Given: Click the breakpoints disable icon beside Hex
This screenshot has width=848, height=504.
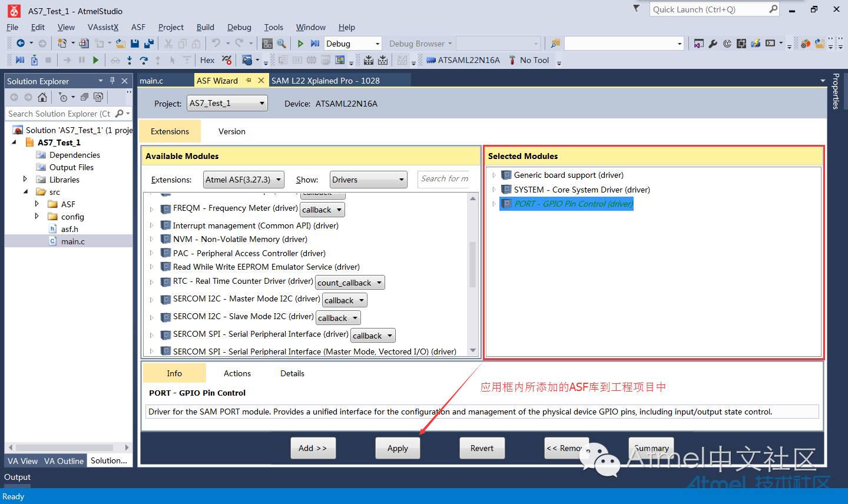Looking at the screenshot, I should tap(227, 59).
